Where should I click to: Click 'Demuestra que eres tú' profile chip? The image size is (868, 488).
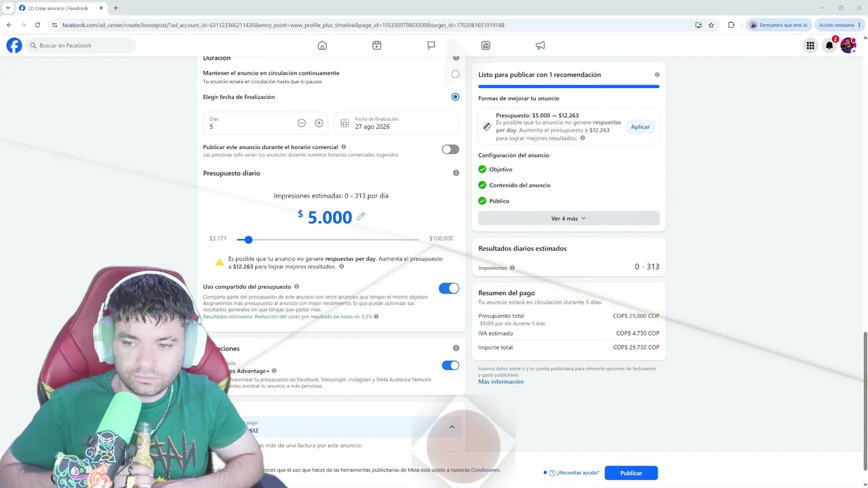click(778, 25)
